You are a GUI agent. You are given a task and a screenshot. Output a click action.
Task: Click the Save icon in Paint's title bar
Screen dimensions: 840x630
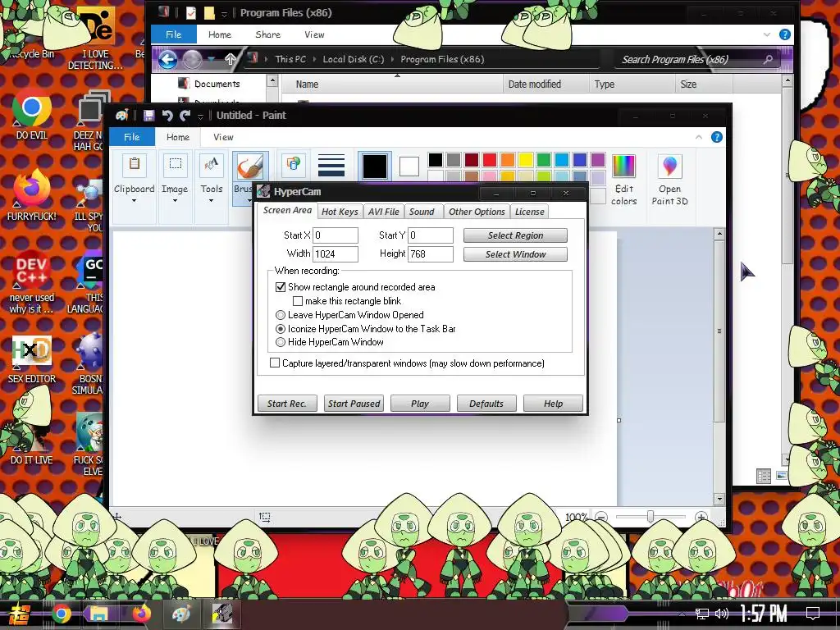pos(149,115)
